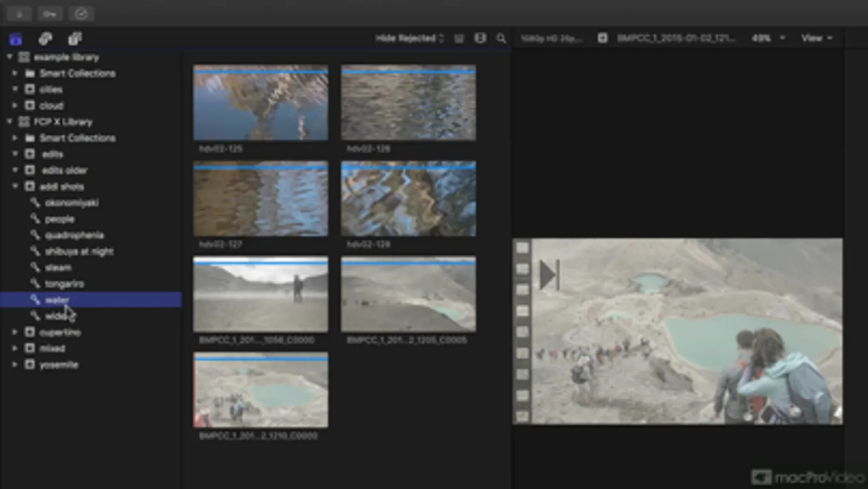Viewport: 868px width, 489px height.
Task: Select the Libraries sidebar tab icon
Action: tap(15, 39)
